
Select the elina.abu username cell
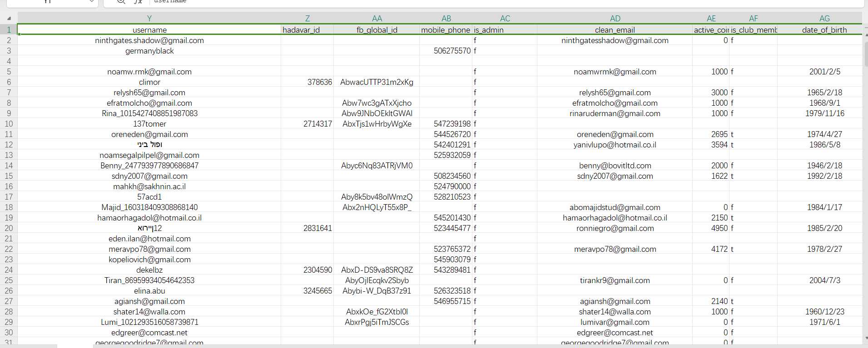point(149,291)
